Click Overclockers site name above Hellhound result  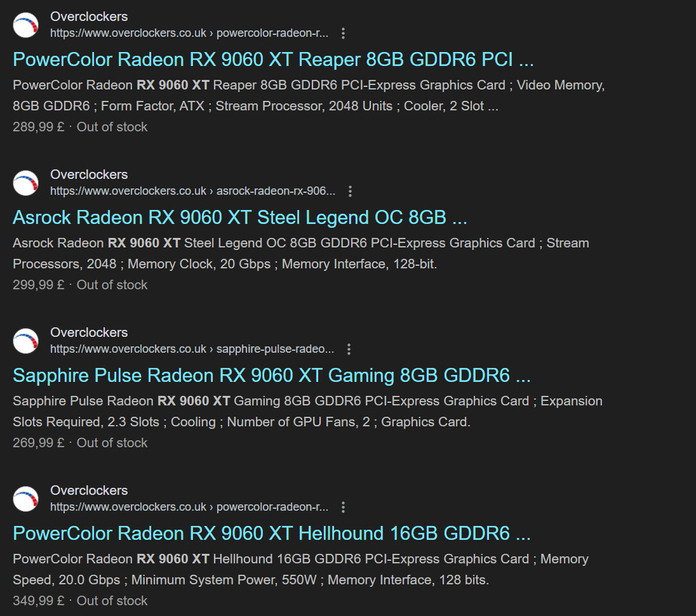pos(89,490)
